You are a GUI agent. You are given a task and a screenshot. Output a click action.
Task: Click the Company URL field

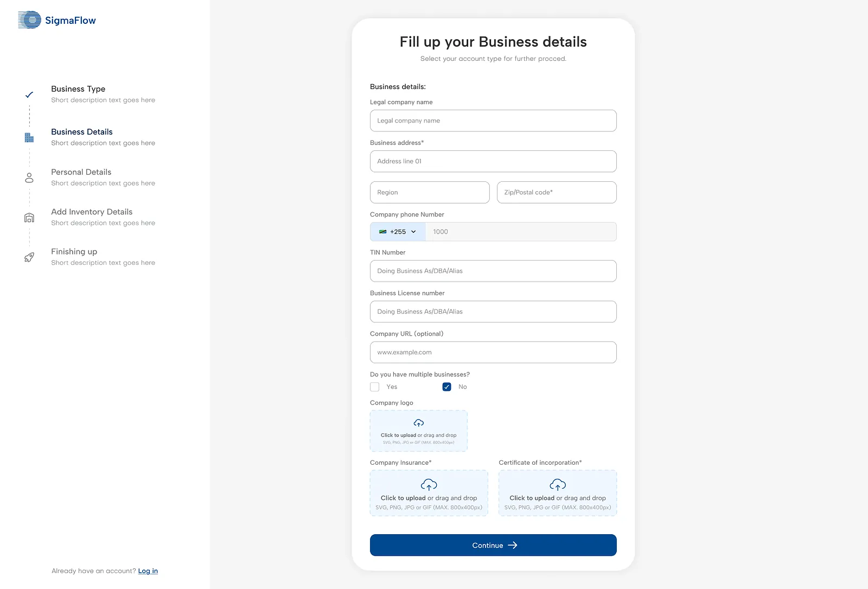pyautogui.click(x=493, y=352)
